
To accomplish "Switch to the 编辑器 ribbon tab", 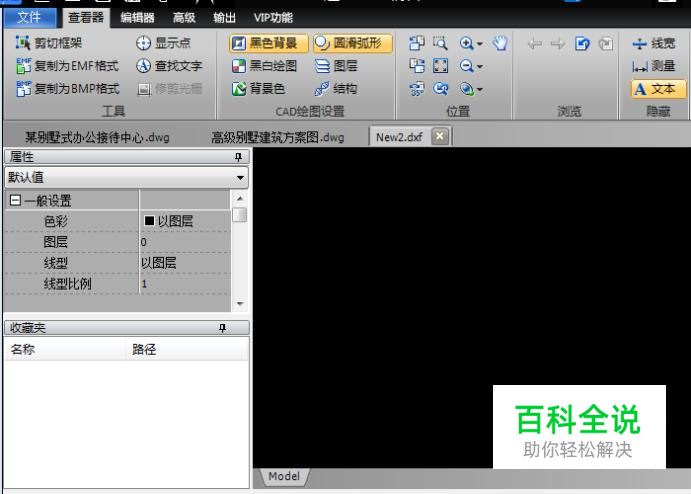I will pos(137,18).
